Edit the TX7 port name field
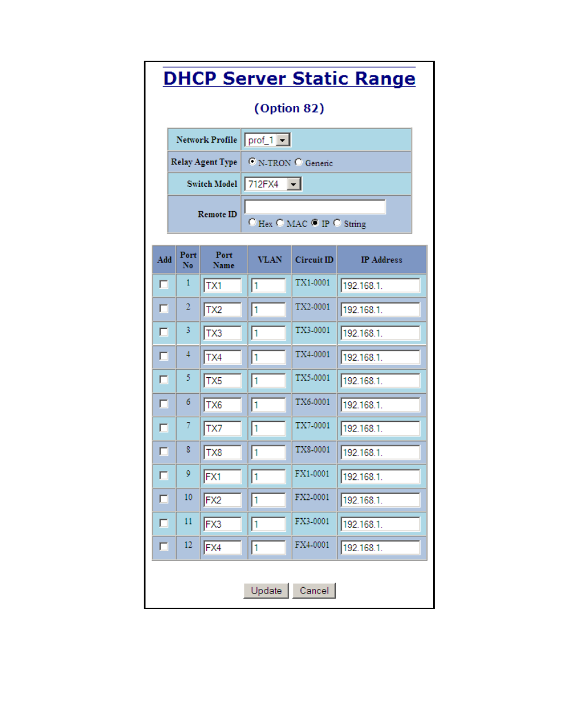The width and height of the screenshot is (562, 728). [x=223, y=429]
